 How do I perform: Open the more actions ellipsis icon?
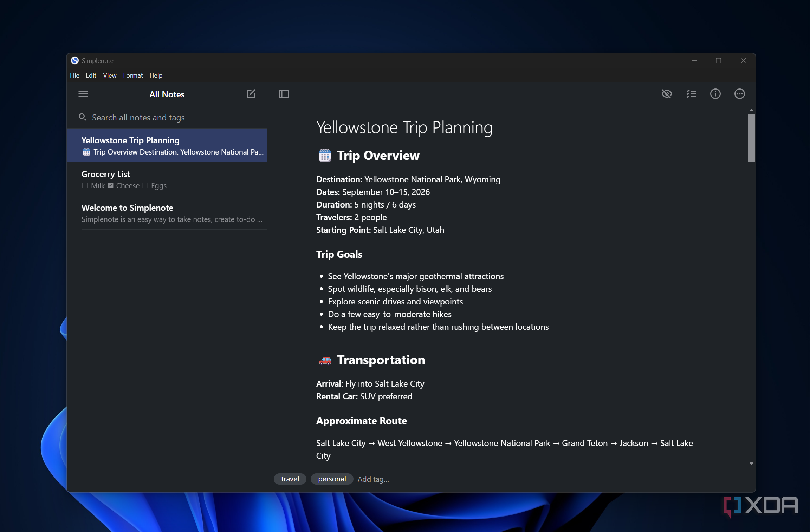(x=740, y=94)
